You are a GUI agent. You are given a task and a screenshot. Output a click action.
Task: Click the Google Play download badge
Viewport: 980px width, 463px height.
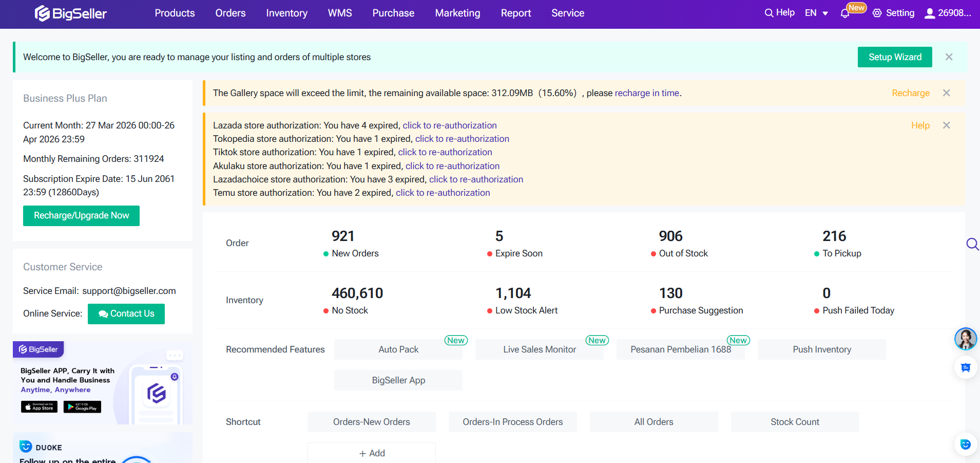click(x=82, y=407)
